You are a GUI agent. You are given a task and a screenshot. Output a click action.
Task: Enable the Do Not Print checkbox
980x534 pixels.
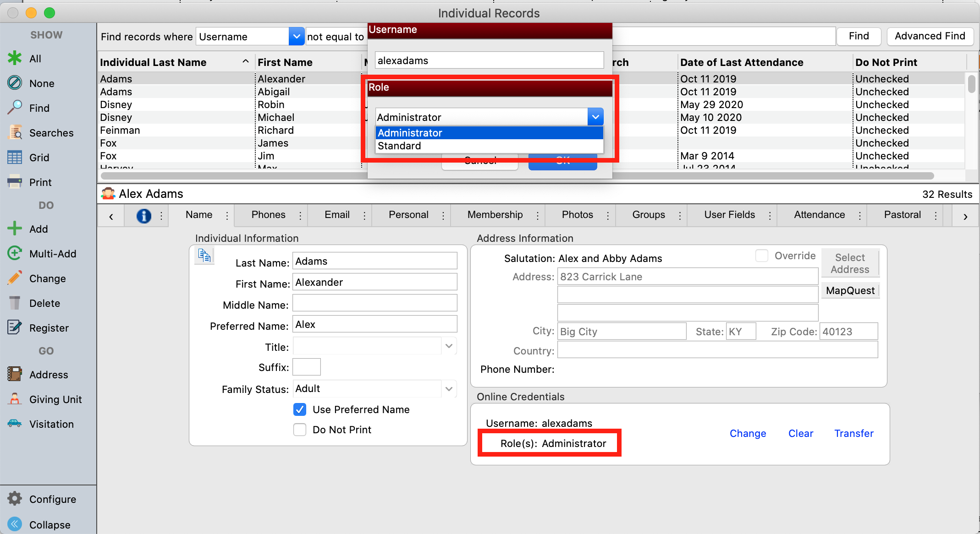click(300, 430)
